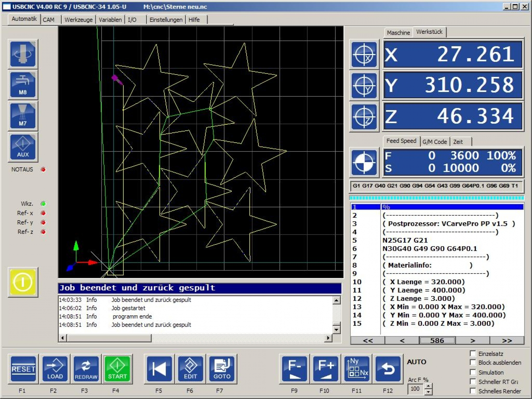Open the Einstellungen tab

[166, 20]
